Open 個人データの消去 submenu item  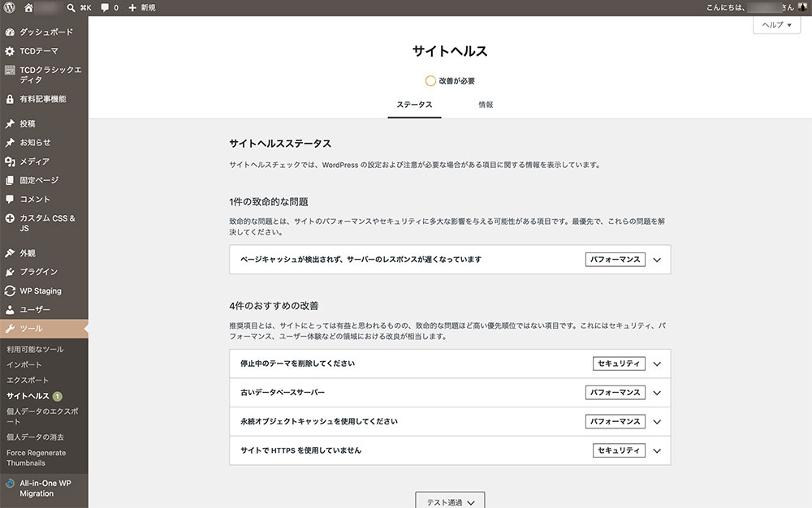pyautogui.click(x=35, y=437)
